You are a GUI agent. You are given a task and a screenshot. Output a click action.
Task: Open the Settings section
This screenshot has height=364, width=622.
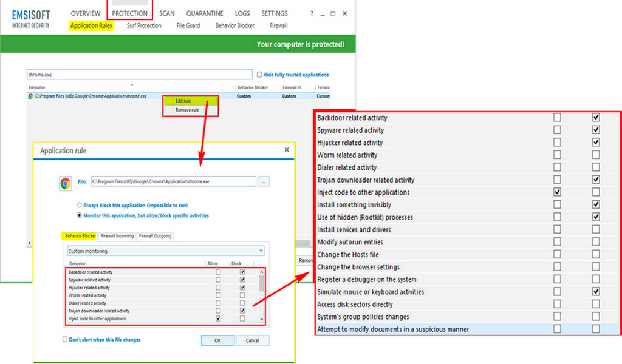274,13
